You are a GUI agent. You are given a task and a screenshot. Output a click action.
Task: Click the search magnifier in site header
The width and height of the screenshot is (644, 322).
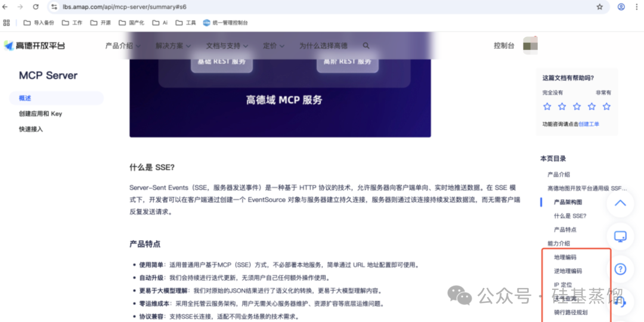pos(366,45)
